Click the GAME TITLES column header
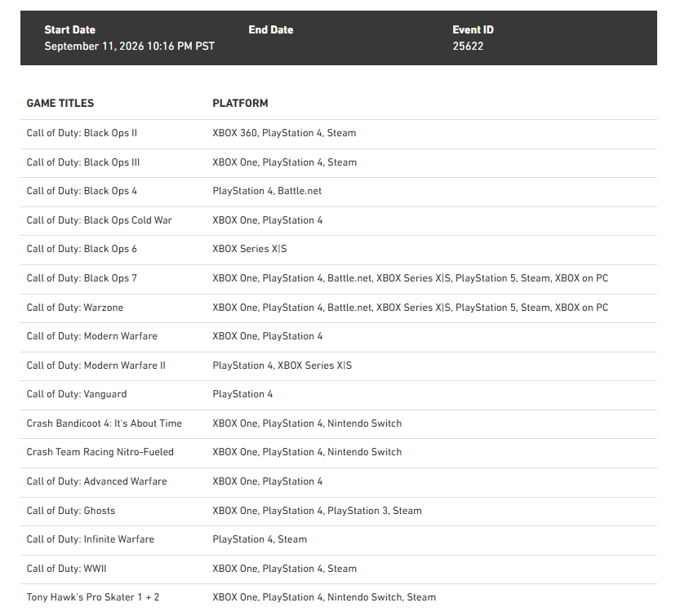689x616 pixels. click(60, 103)
